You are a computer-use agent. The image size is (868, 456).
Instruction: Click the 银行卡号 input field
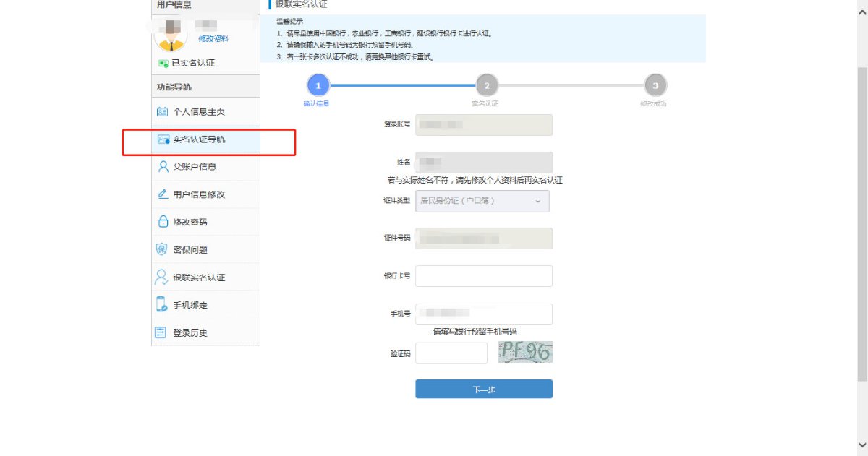[x=483, y=276]
